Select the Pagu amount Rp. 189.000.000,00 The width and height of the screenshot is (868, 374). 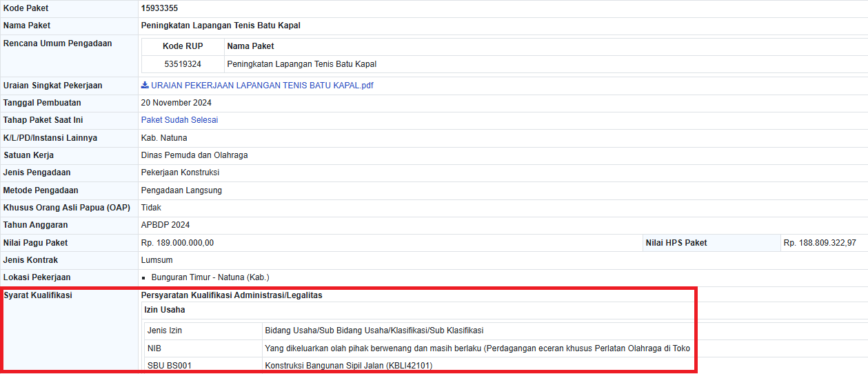click(177, 243)
